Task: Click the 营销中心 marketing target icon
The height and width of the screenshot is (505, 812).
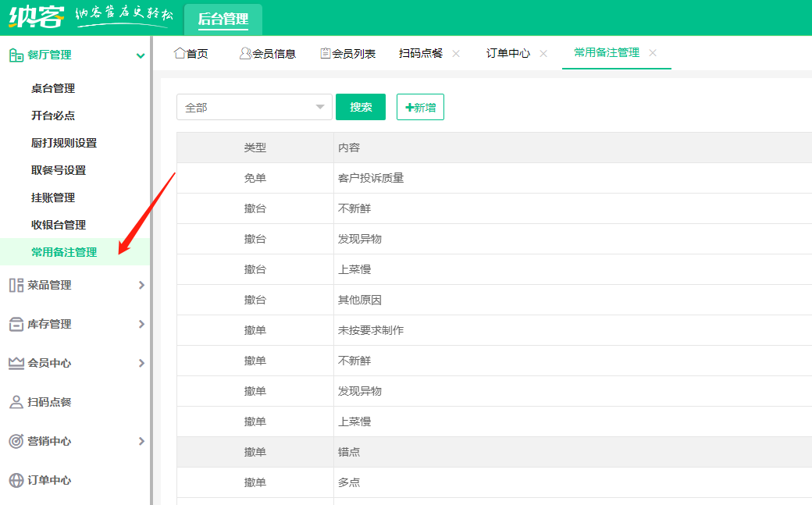Action: (x=16, y=441)
